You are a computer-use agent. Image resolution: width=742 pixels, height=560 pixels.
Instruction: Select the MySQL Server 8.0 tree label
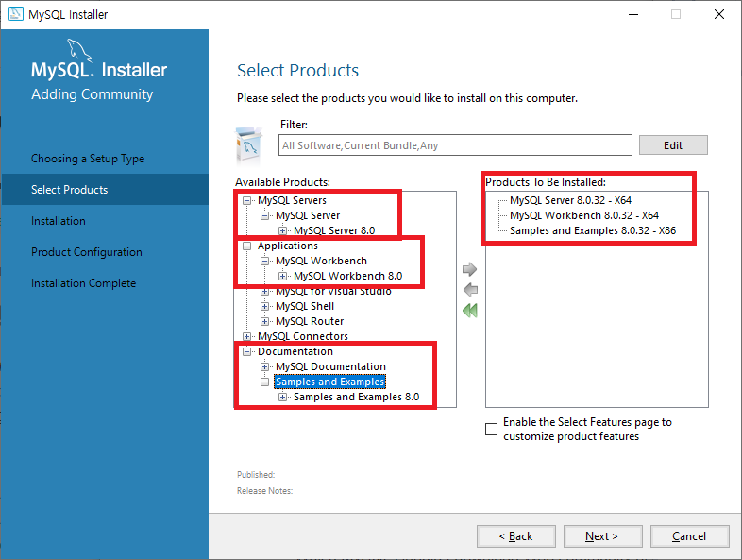(x=334, y=231)
